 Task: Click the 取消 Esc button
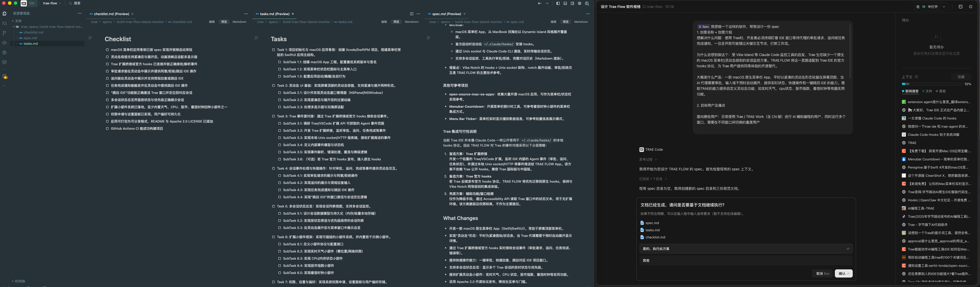(x=822, y=274)
